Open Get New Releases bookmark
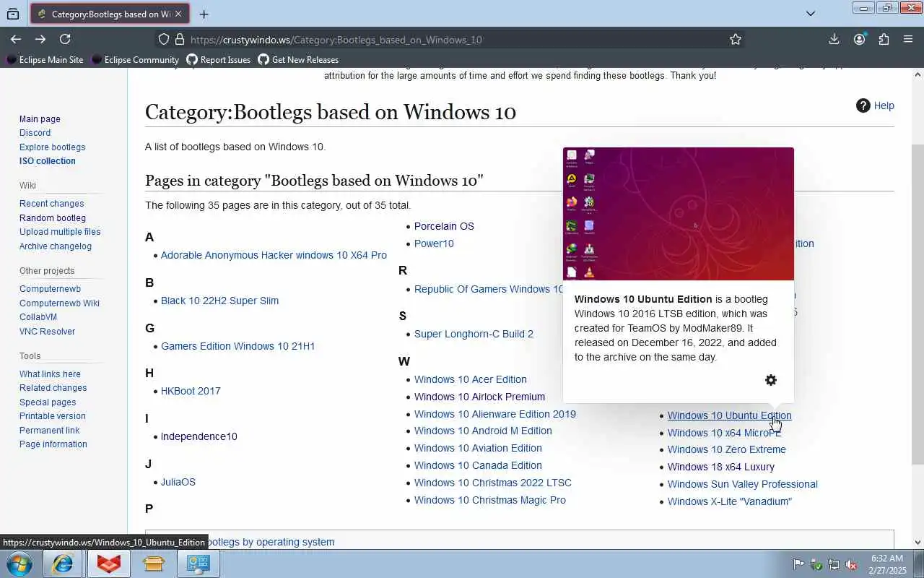This screenshot has height=578, width=924. click(298, 60)
